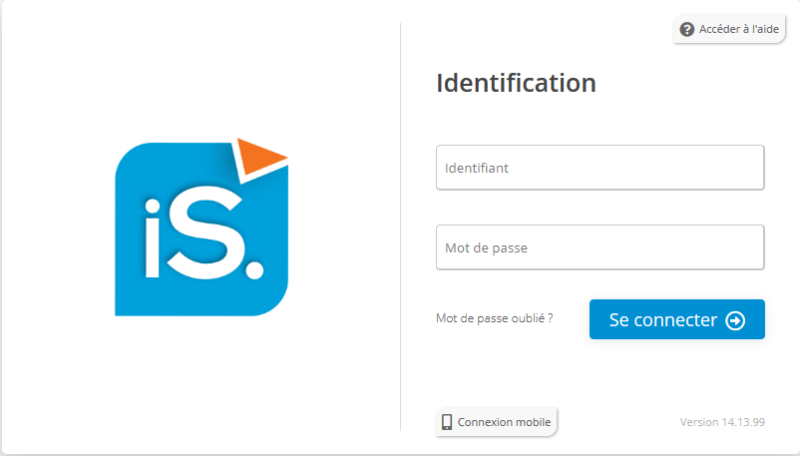
Task: Click the circled arrow icon in Se connecter
Action: [735, 320]
